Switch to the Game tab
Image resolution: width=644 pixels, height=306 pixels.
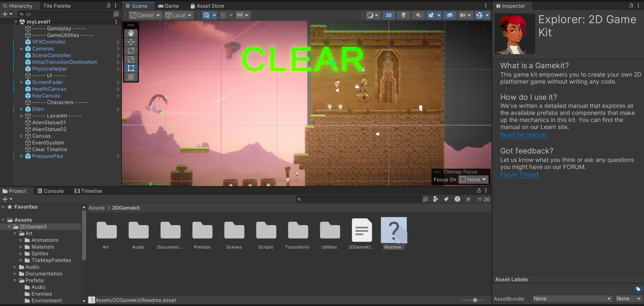coord(169,6)
